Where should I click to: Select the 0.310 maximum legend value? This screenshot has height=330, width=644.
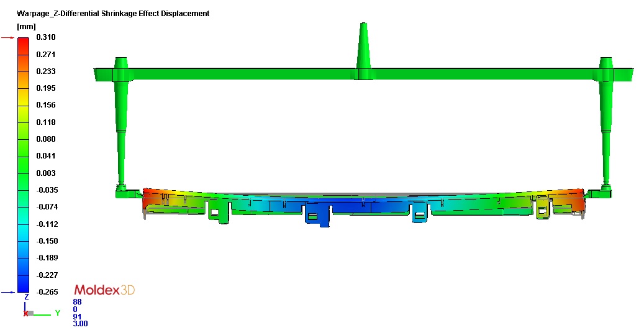coord(46,37)
